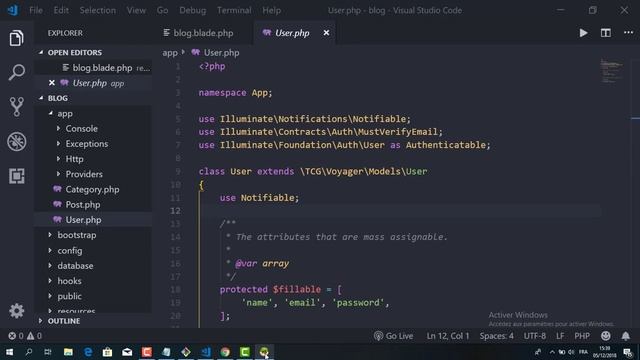This screenshot has height=360, width=640.
Task: Collapse the app folder
Action: click(65, 113)
